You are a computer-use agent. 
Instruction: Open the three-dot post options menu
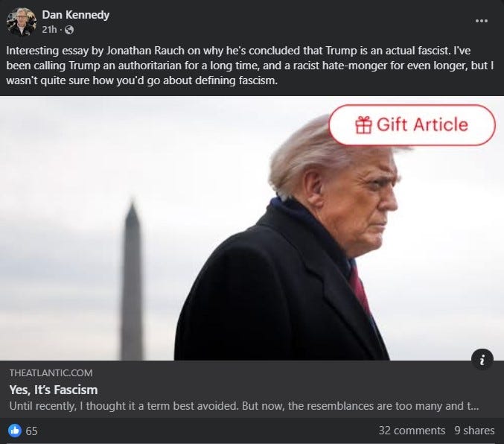(481, 21)
